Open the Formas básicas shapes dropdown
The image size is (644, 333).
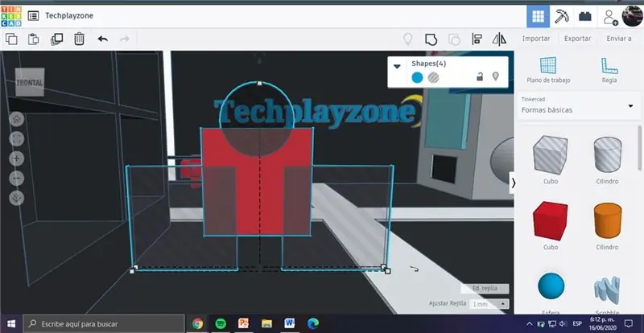tap(577, 107)
